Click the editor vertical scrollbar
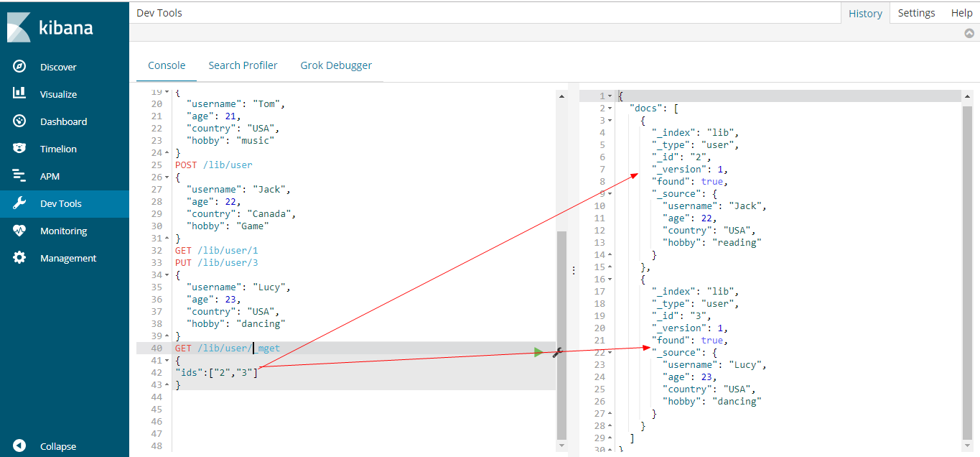This screenshot has width=980, height=457. [561, 334]
